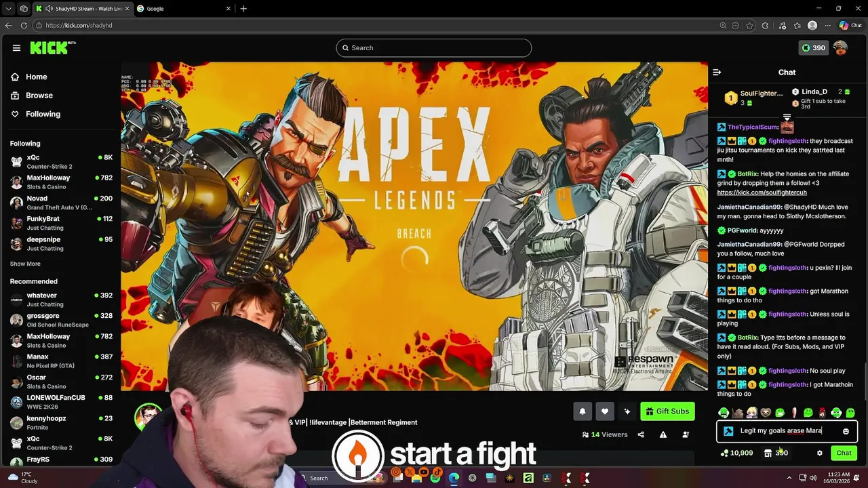Open FunkyBrat Just Chatting channel
This screenshot has height=488, width=868.
coord(61,223)
